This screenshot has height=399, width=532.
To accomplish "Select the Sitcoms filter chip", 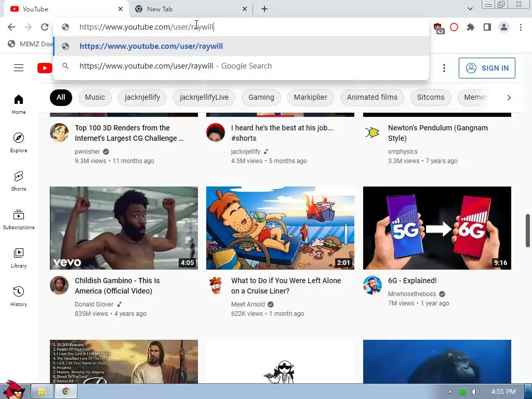I will pos(431,97).
